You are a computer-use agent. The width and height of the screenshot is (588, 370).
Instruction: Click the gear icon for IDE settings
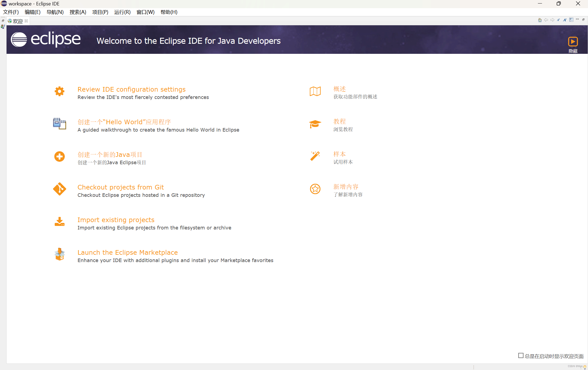click(x=59, y=91)
